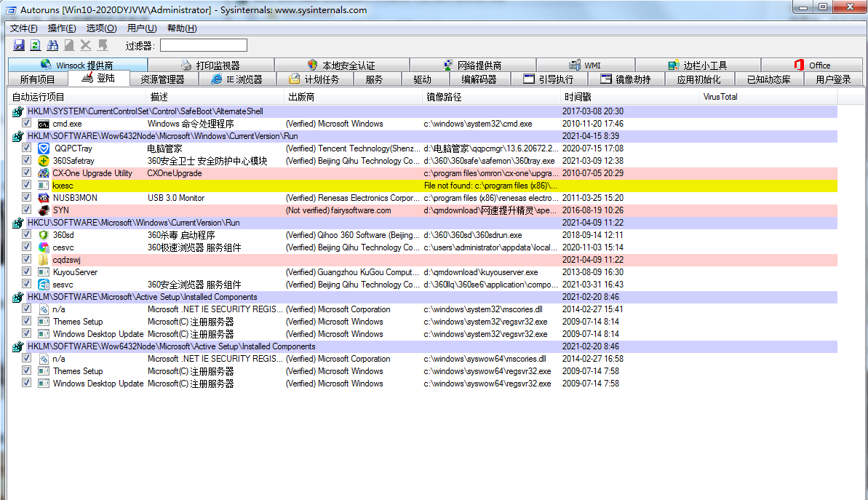Click the 360Safetray green icon
868x500 pixels.
pyautogui.click(x=44, y=161)
